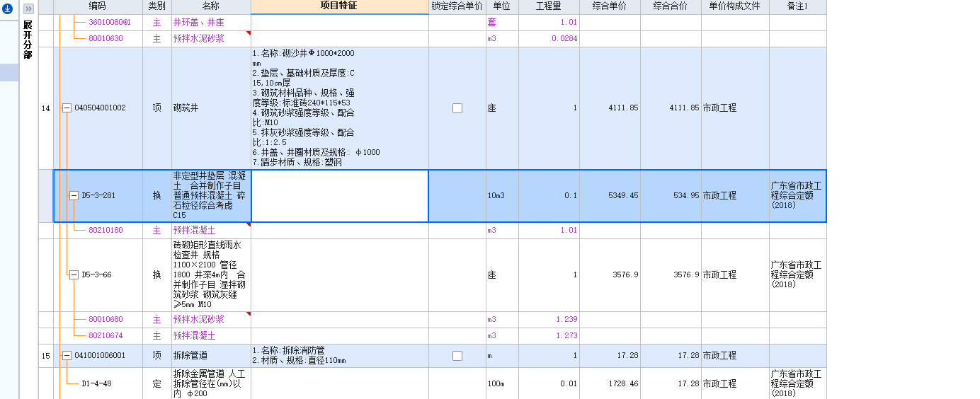Click 类别 cell 定 in D1-4-48 row
Viewport: 980px width, 399px height.
[157, 384]
